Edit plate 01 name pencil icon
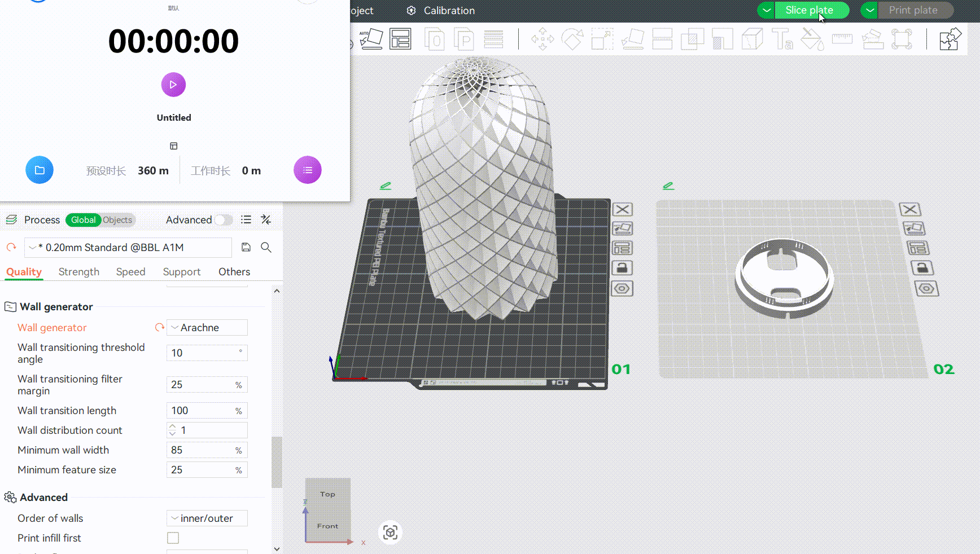This screenshot has width=980, height=554. 386,186
